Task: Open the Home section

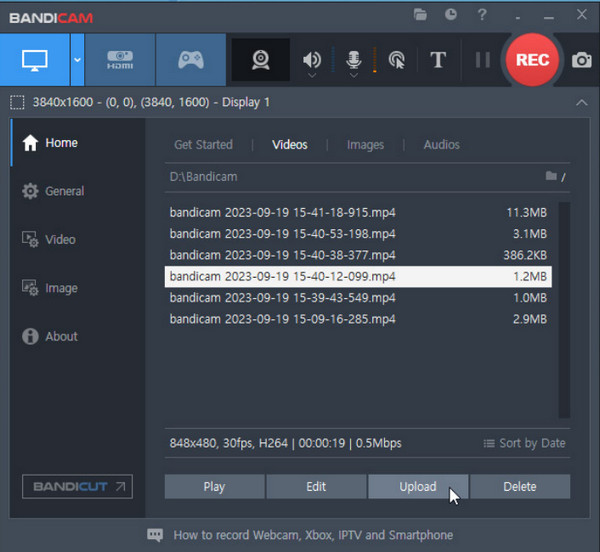Action: [50, 143]
